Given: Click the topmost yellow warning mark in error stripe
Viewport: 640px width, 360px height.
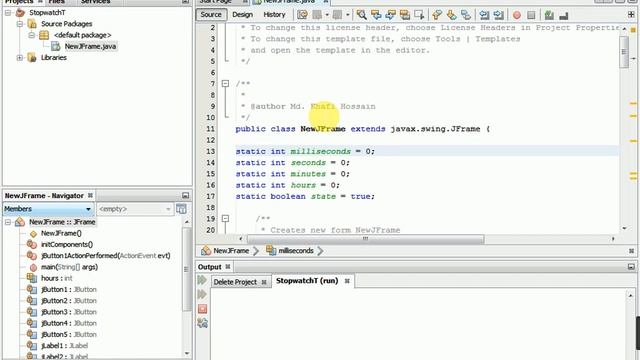Looking at the screenshot, I should (633, 104).
